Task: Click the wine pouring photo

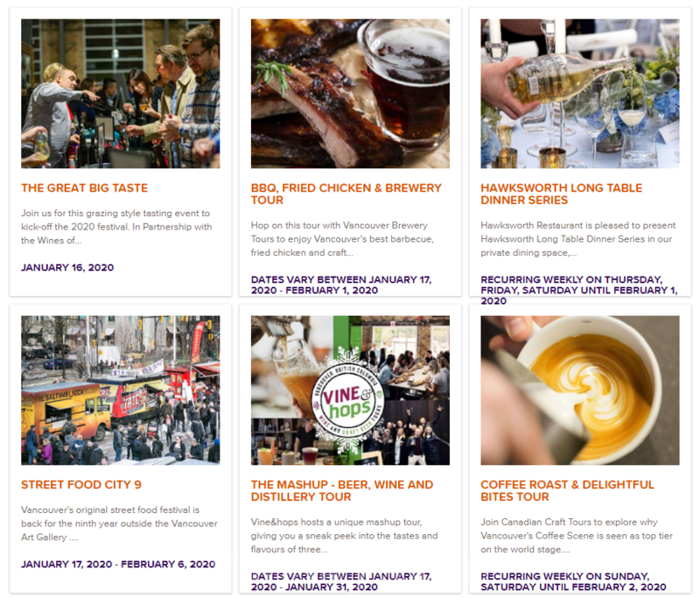Action: 580,94
